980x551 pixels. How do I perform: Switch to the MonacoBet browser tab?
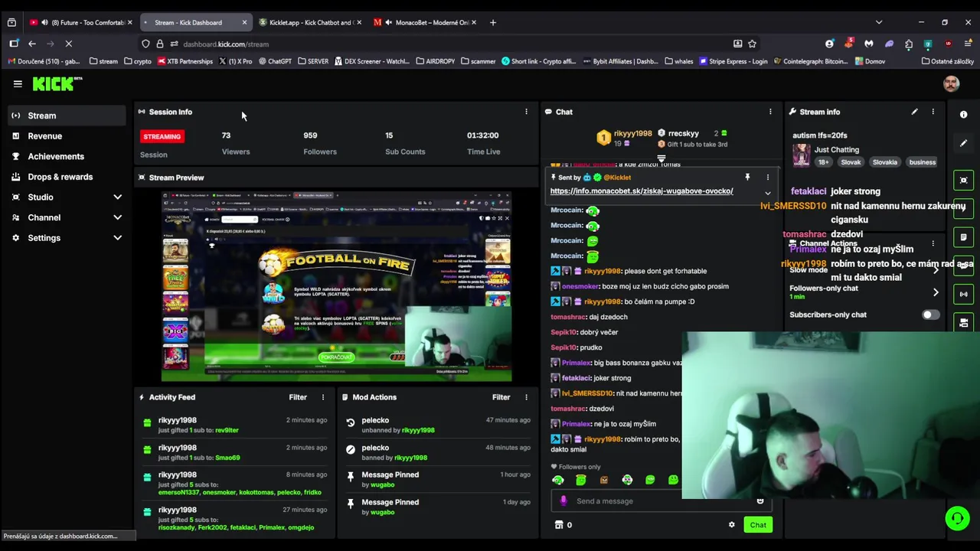click(424, 22)
